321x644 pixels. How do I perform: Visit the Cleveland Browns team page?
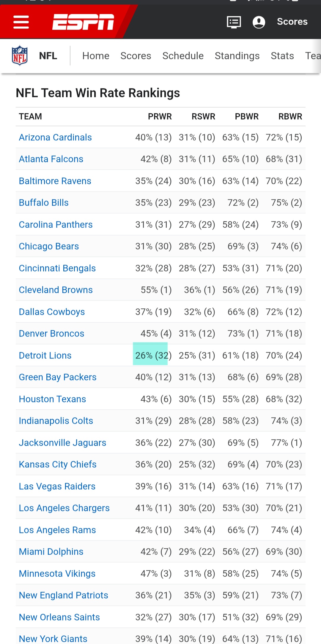click(56, 290)
